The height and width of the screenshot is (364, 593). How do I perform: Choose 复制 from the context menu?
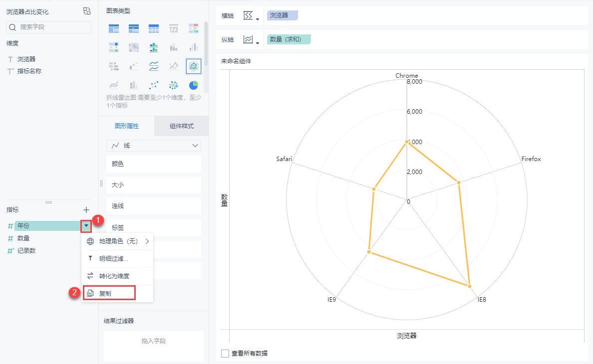coord(109,293)
